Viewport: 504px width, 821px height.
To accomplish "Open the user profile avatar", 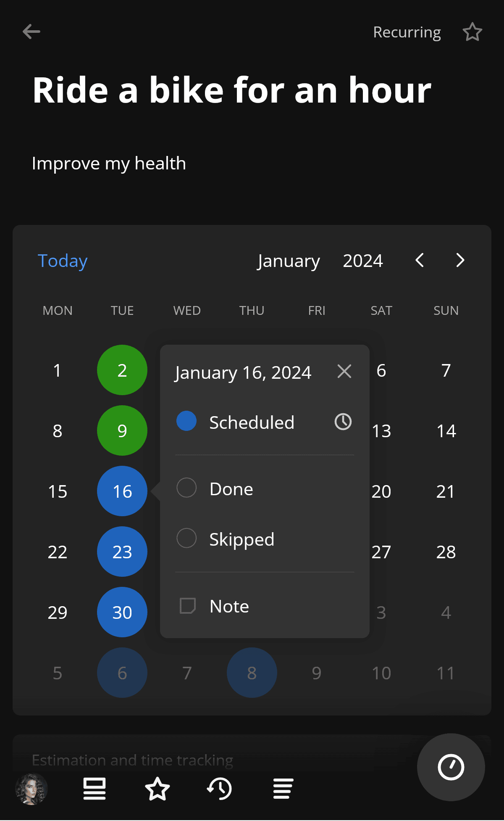I will coord(31,789).
